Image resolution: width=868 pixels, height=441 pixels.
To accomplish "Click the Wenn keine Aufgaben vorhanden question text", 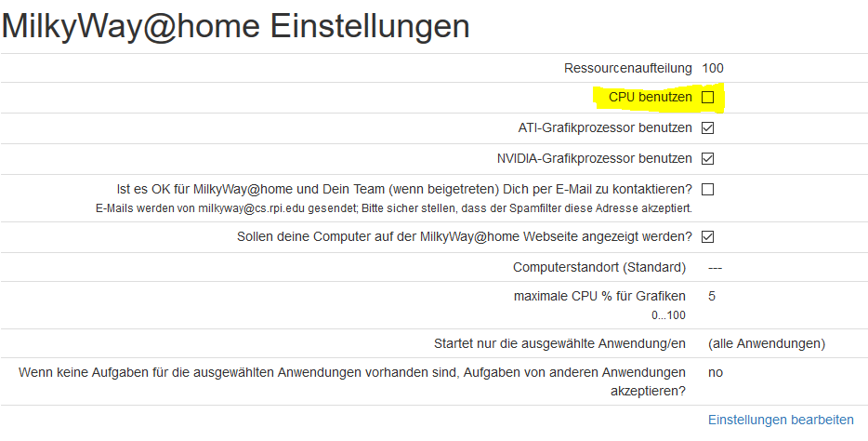I will (x=352, y=381).
